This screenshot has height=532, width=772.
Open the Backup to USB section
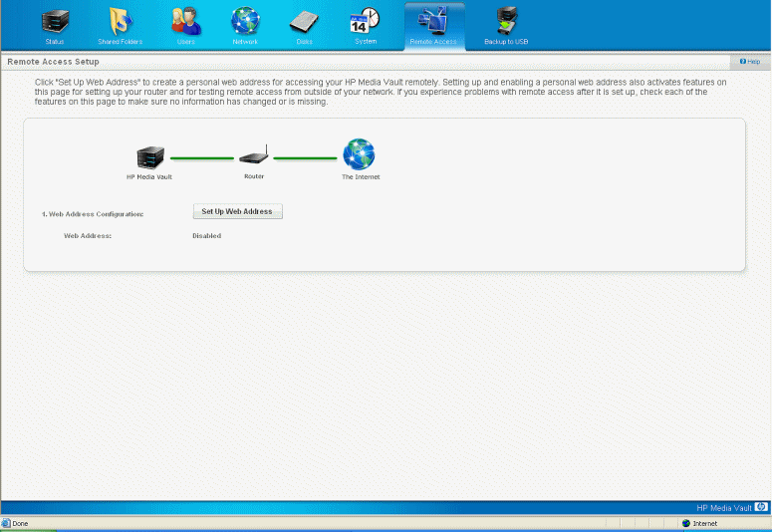(x=506, y=22)
